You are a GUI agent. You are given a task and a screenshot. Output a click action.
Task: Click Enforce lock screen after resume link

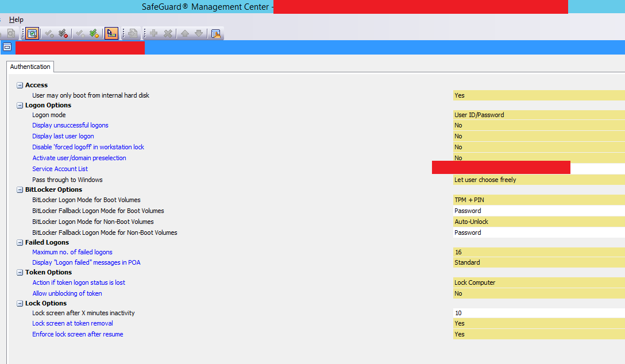tap(78, 334)
